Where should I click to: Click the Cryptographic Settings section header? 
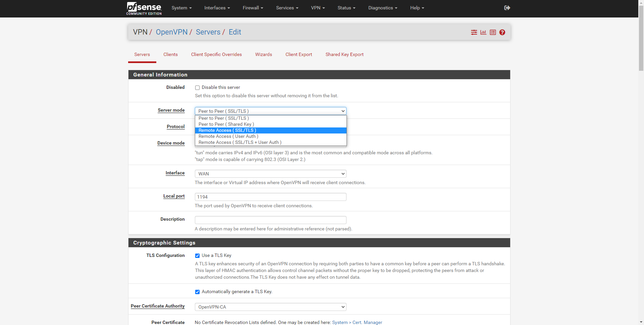pos(319,243)
